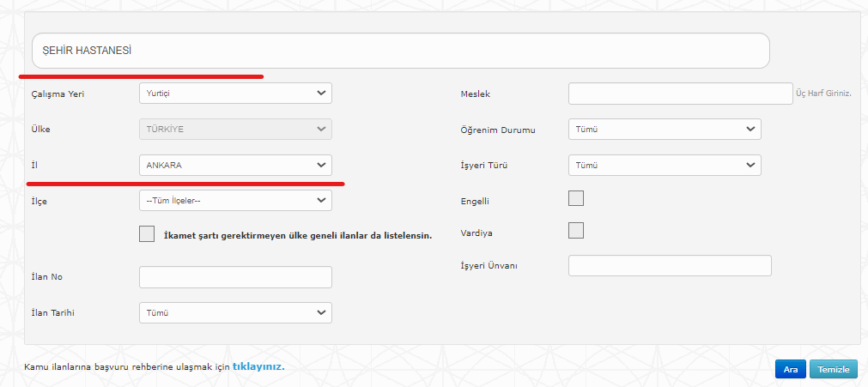868x387 pixels.
Task: Expand the İl dropdown showing ANKARA
Action: coord(235,165)
